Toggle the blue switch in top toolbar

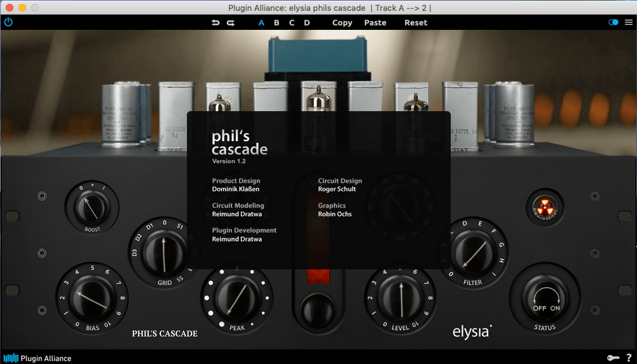(x=613, y=22)
